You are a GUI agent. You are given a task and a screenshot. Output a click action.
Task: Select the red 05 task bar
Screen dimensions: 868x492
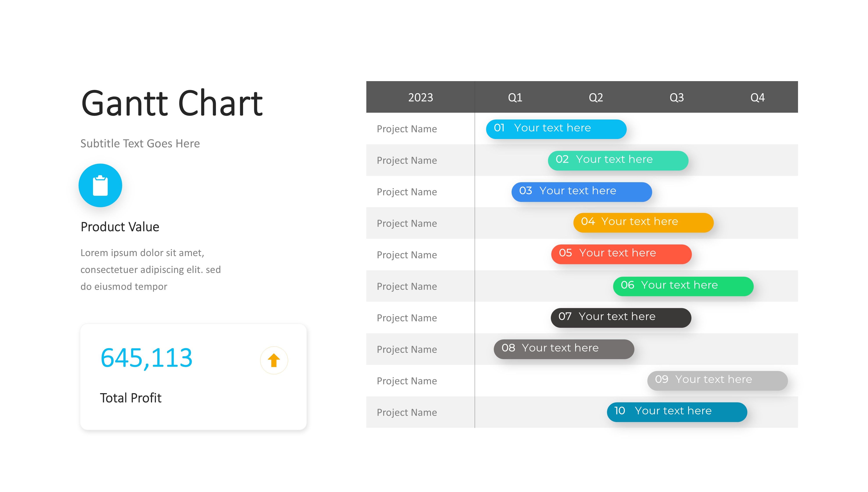tap(621, 254)
